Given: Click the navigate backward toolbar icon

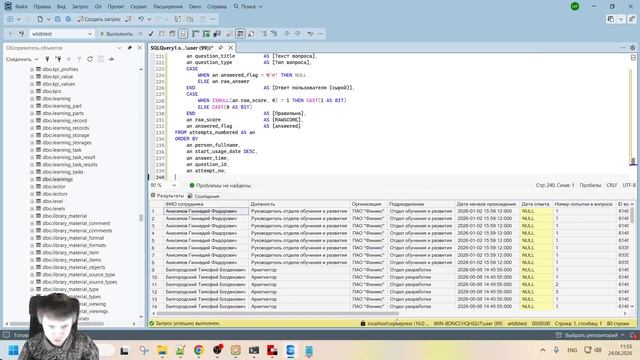Looking at the screenshot, I should [x=11, y=19].
